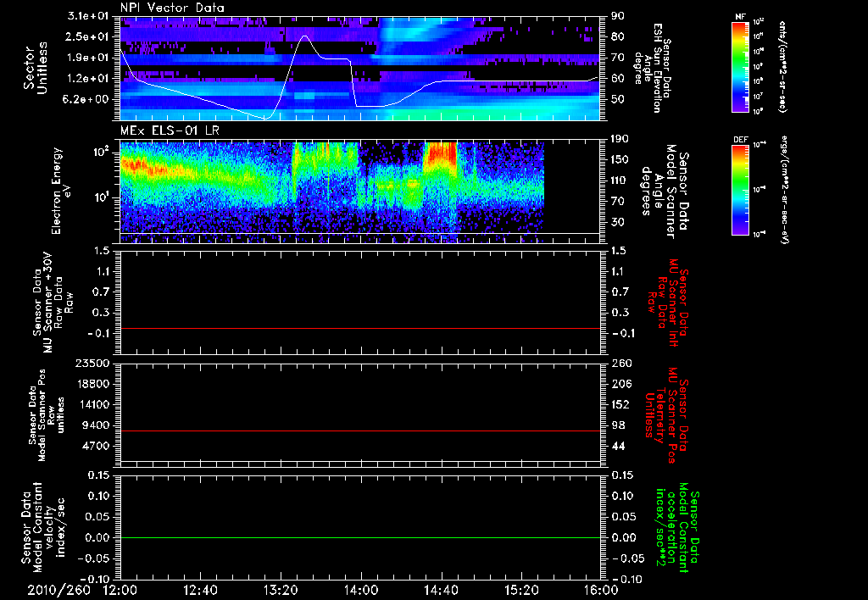868x600 pixels.
Task: Click the 14:00 time axis label
Action: [x=361, y=590]
